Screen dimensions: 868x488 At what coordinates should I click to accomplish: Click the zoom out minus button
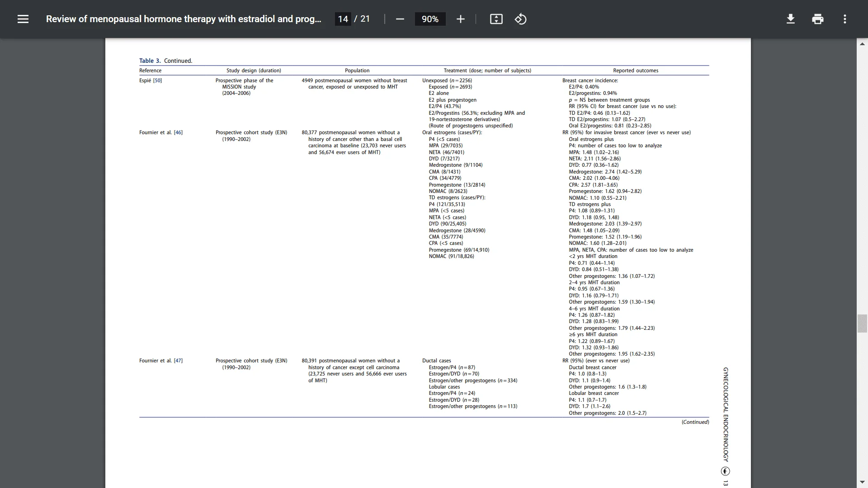point(400,19)
